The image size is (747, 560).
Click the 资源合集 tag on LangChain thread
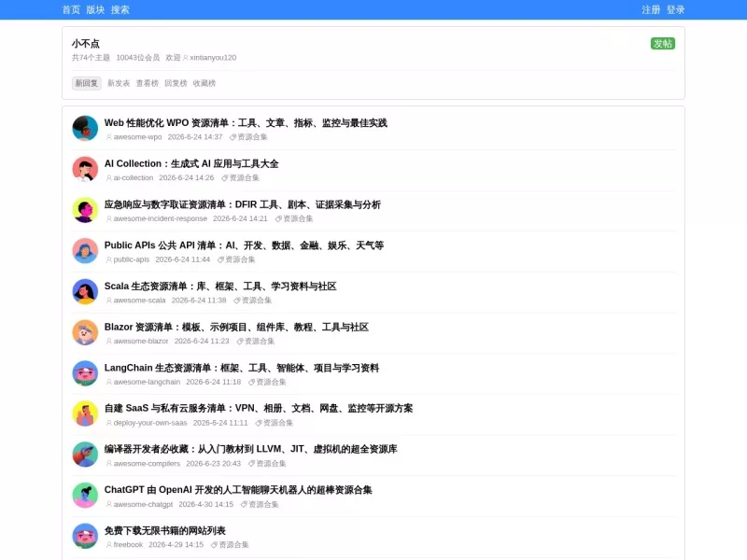[x=267, y=382]
